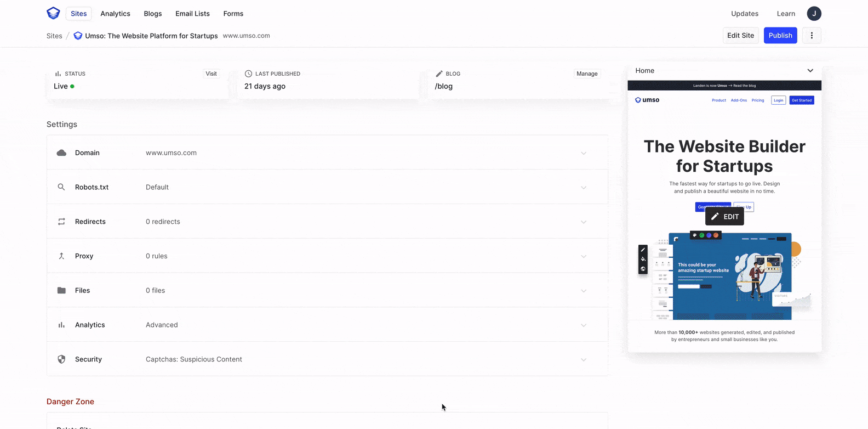Open the Email Lists tab
This screenshot has width=868, height=429.
[192, 14]
